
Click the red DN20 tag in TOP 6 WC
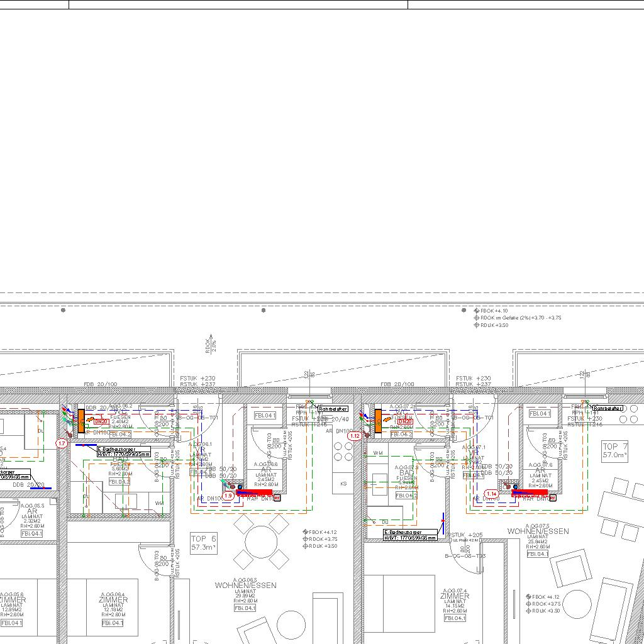coord(101,421)
